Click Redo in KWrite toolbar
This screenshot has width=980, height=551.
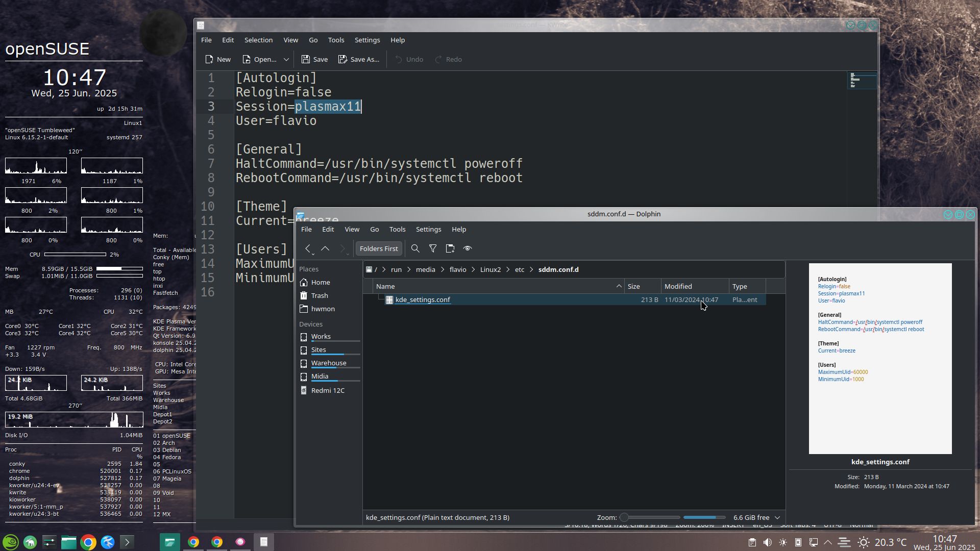point(448,59)
